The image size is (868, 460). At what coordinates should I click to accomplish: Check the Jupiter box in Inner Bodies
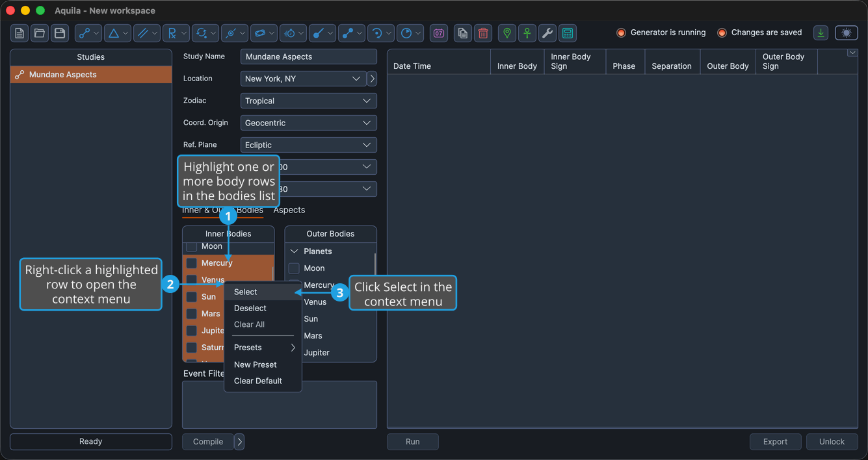(x=192, y=331)
